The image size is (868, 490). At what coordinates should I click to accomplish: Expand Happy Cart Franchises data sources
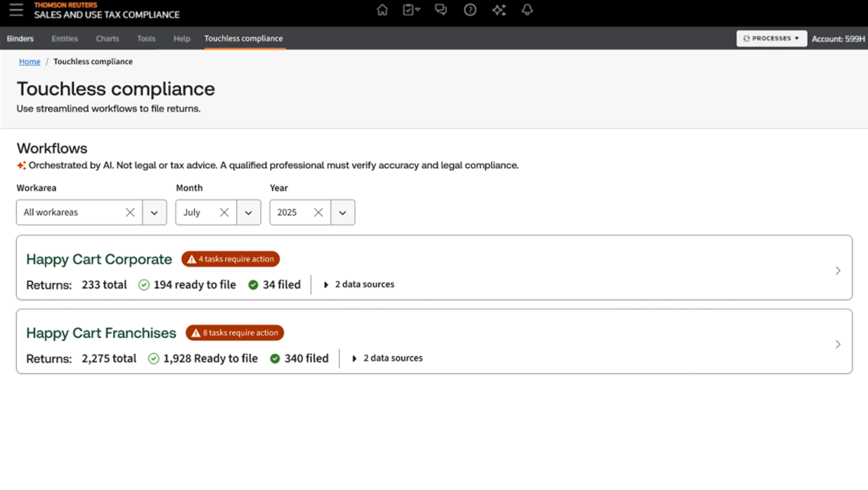click(387, 358)
